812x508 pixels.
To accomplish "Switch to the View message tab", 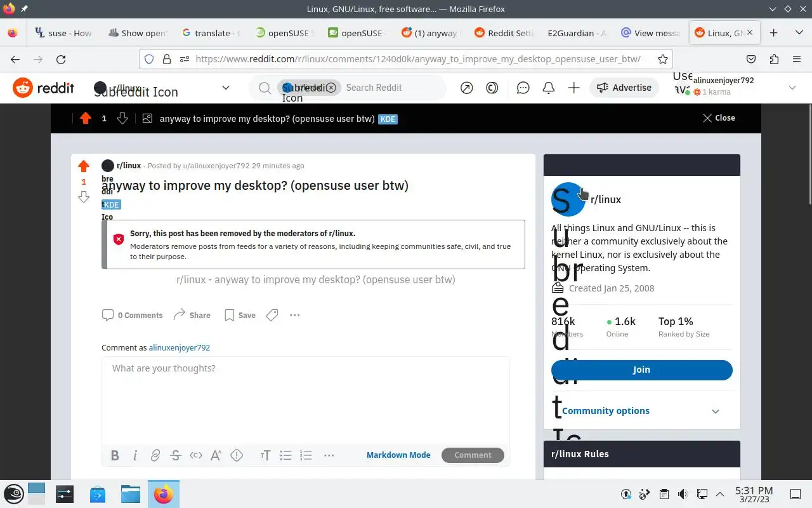I will (651, 33).
